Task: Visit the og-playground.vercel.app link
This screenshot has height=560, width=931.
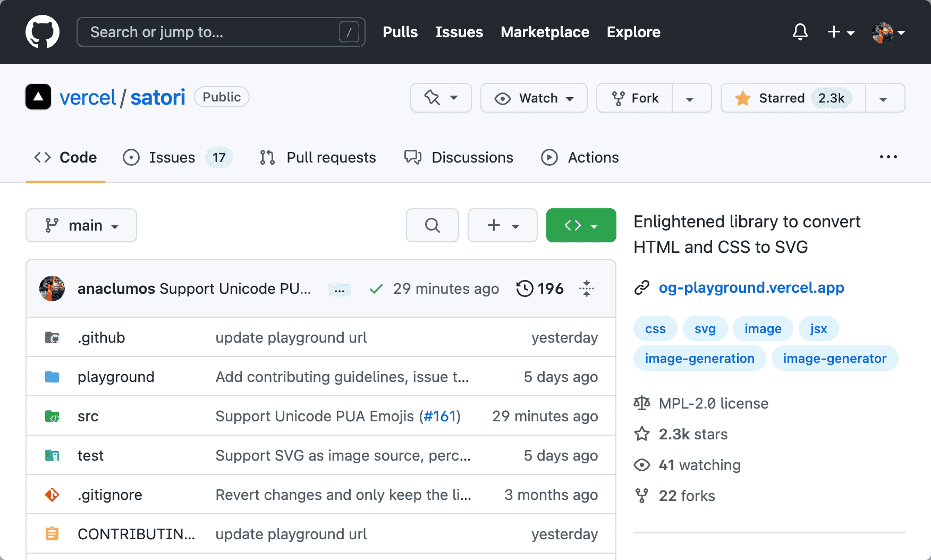Action: (751, 287)
